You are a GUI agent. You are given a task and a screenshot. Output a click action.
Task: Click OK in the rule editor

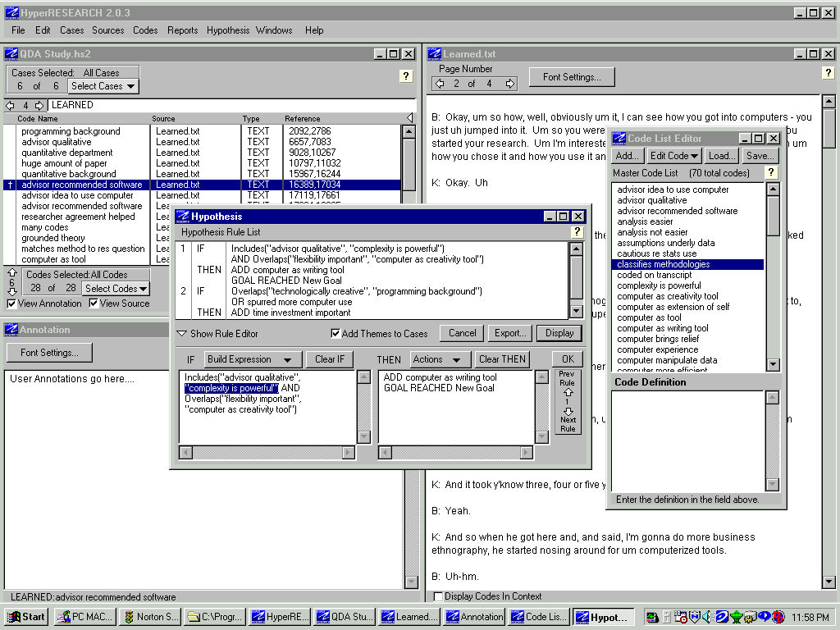(568, 359)
